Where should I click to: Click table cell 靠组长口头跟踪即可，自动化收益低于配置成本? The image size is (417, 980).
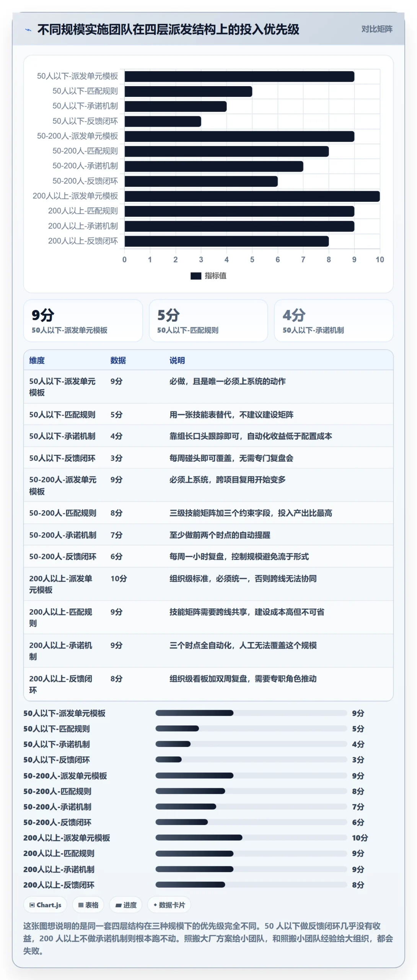coord(251,436)
